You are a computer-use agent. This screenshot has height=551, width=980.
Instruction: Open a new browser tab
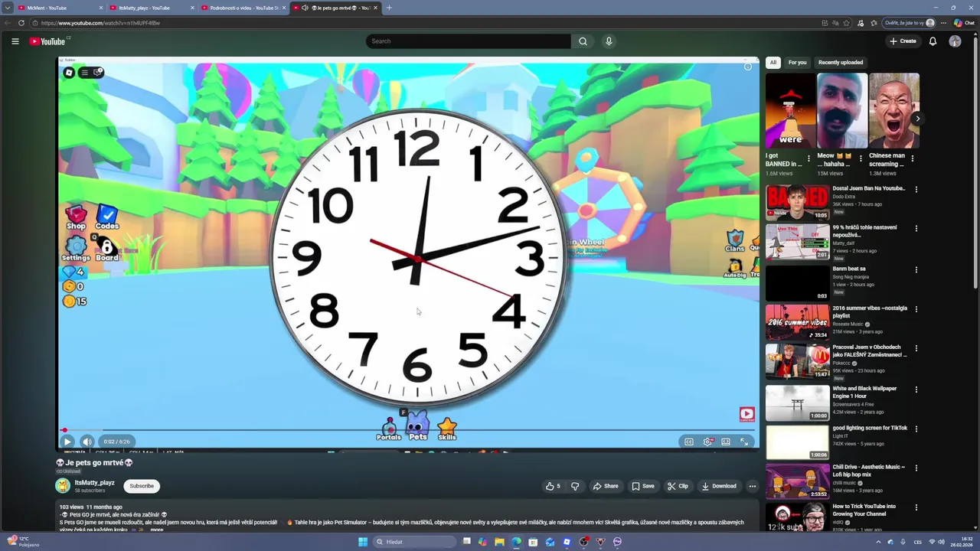[x=389, y=8]
